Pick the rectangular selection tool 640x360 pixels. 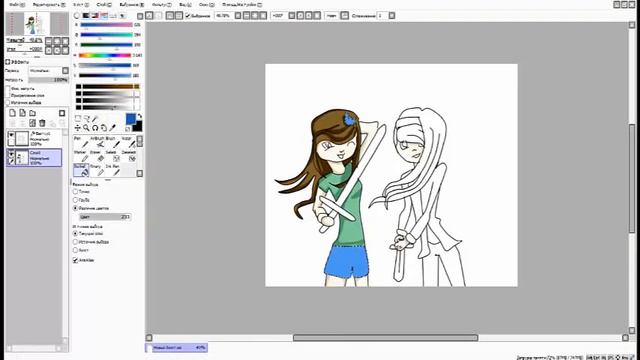[78, 119]
